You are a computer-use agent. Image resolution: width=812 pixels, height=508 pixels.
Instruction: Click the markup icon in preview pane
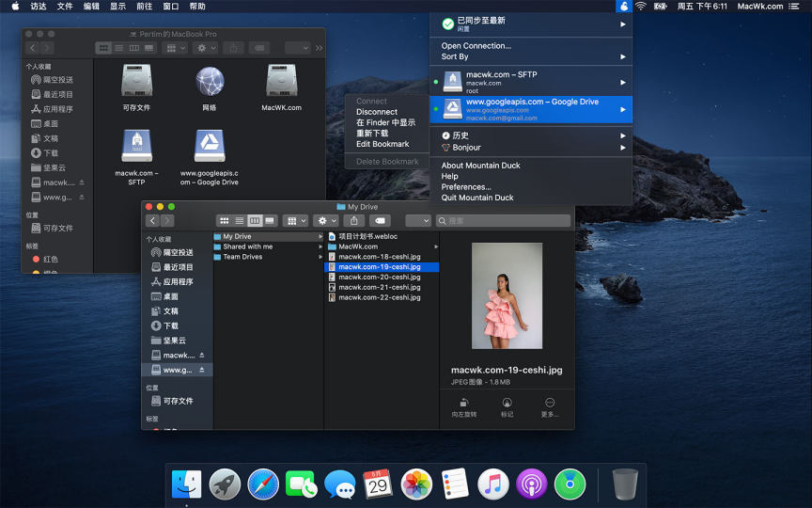coord(507,403)
